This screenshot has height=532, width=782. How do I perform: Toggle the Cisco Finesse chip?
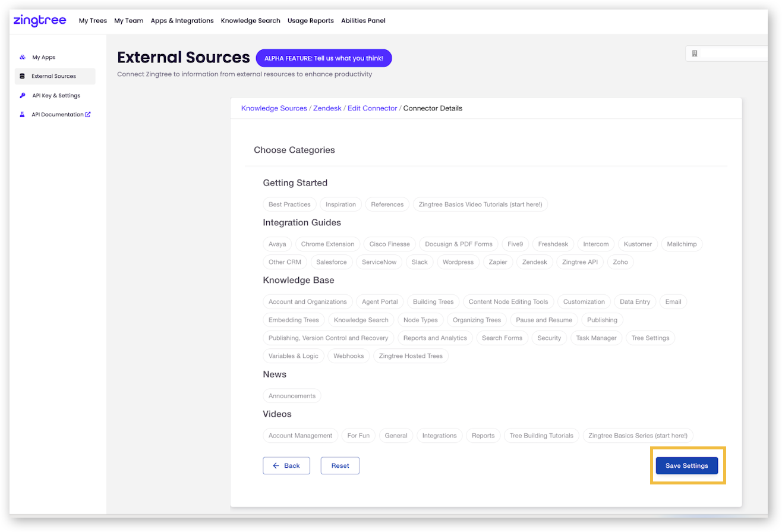(x=389, y=244)
